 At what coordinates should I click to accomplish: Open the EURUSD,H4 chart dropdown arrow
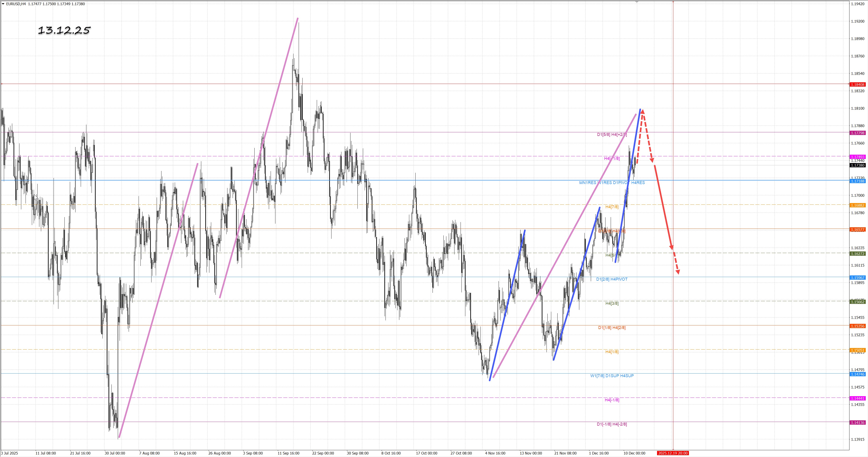click(x=3, y=4)
